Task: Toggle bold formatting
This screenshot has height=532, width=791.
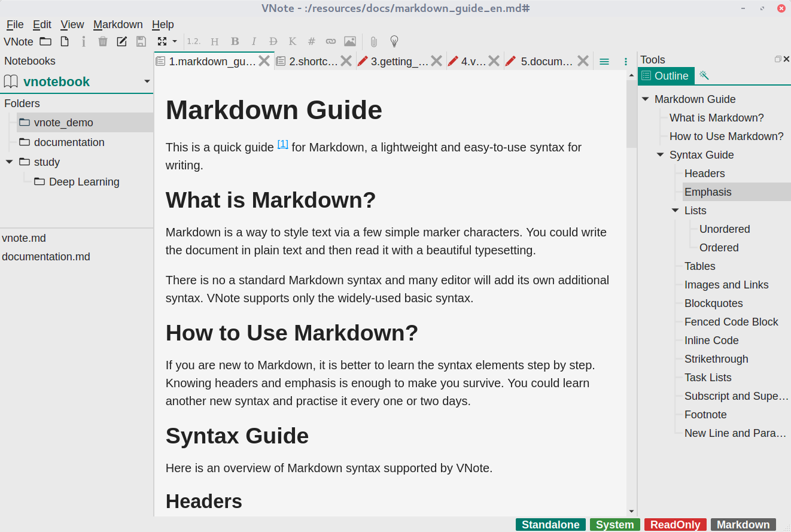Action: pos(235,41)
